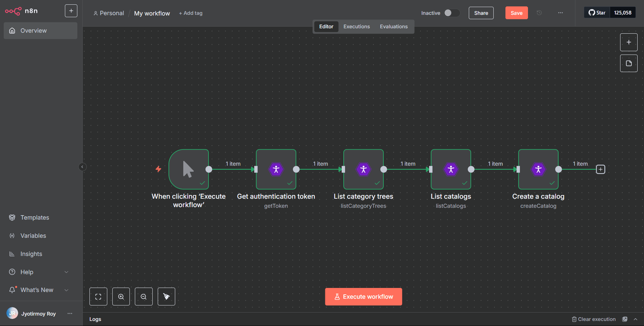Add a tag to My workflow
The image size is (644, 326).
(190, 13)
